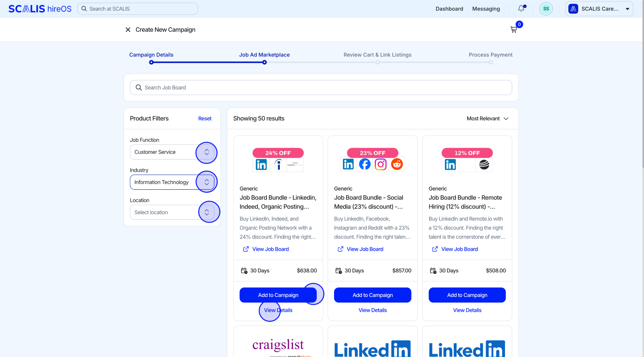Click the calendar icon on the $638.00 card
This screenshot has width=644, height=357.
click(244, 271)
